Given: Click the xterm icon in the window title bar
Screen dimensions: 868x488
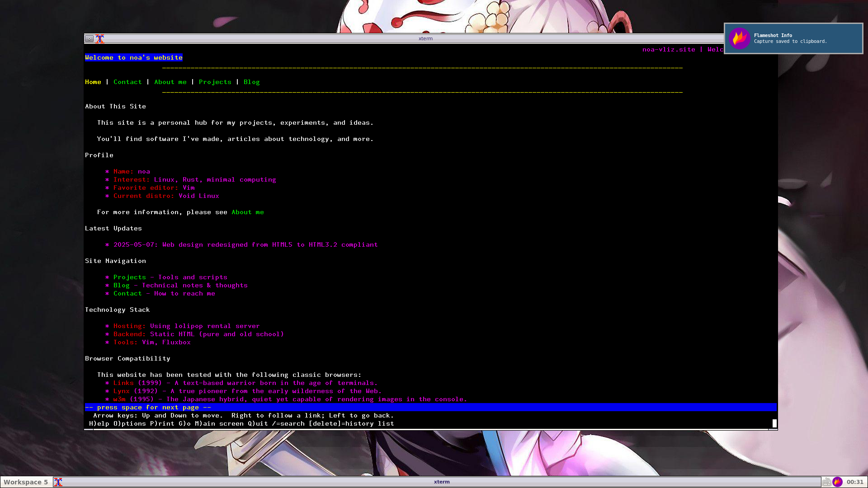Looking at the screenshot, I should click(100, 38).
